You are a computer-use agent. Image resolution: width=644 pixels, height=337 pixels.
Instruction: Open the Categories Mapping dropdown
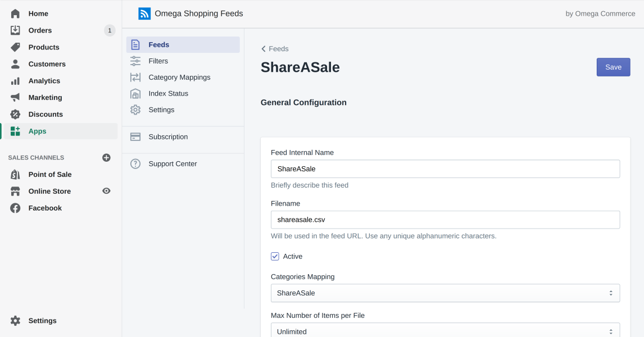pyautogui.click(x=445, y=293)
